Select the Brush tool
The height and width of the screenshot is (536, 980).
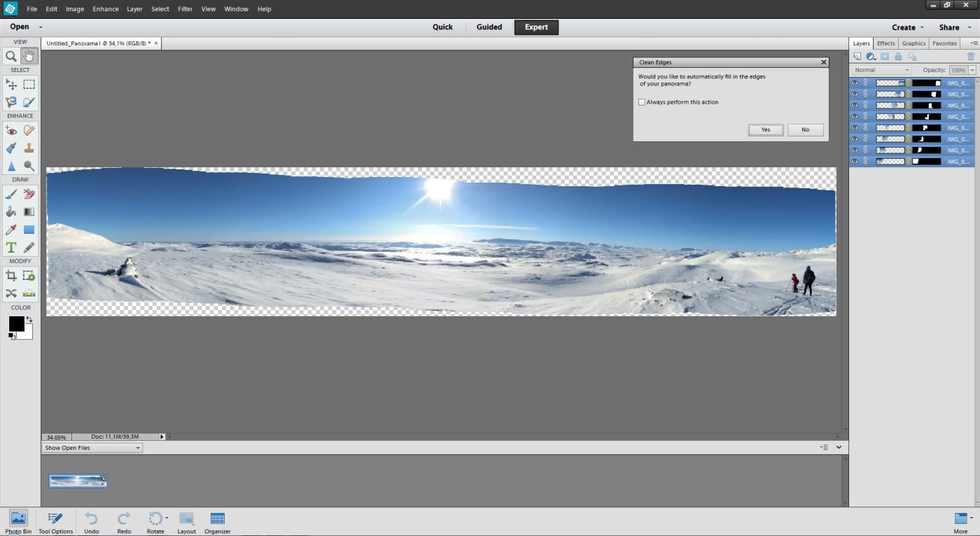pyautogui.click(x=11, y=194)
